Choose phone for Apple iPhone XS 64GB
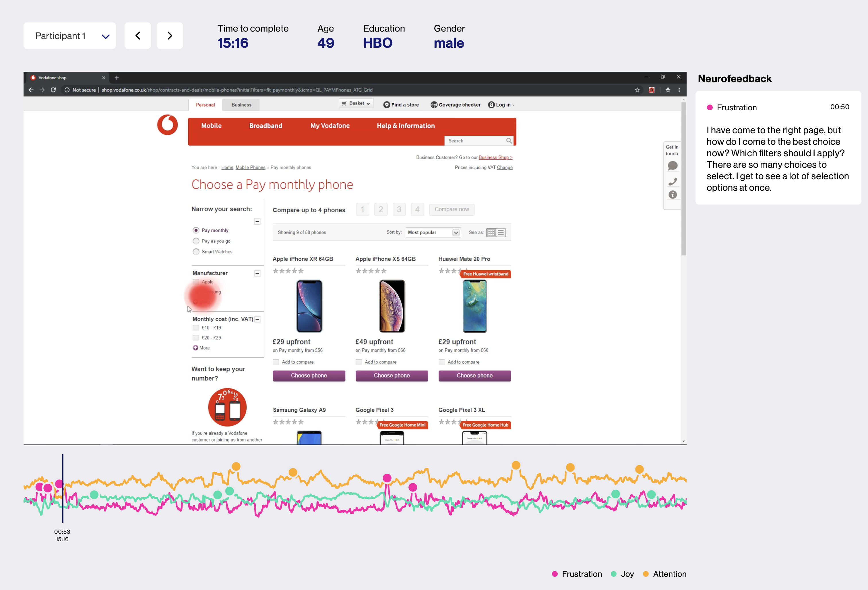Image resolution: width=868 pixels, height=590 pixels. tap(392, 376)
